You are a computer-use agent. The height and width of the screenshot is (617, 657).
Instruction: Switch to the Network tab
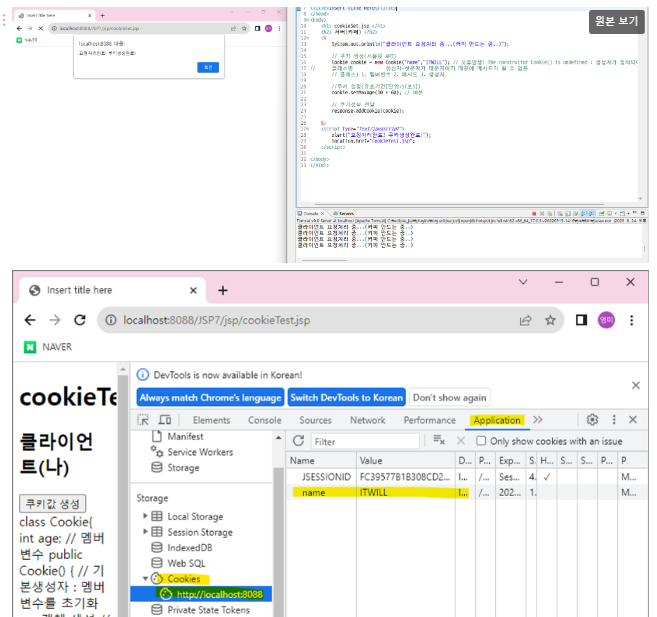pyautogui.click(x=367, y=420)
